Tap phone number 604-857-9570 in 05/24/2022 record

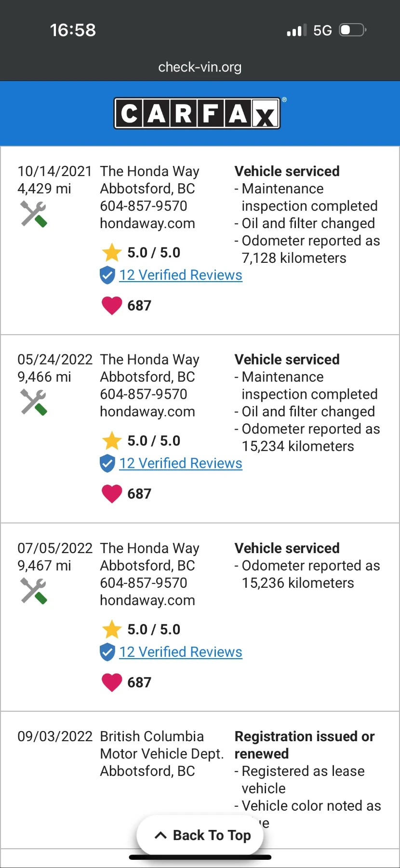(144, 394)
